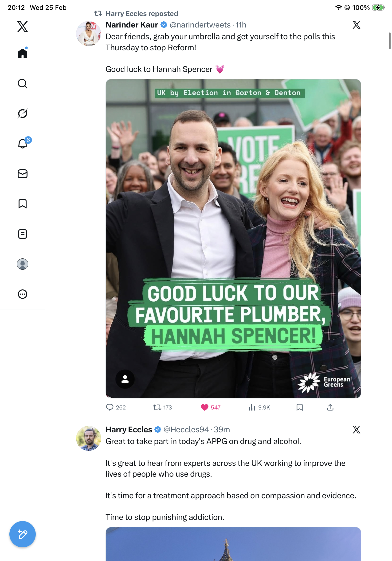Open the Search magnifier in sidebar

[23, 84]
